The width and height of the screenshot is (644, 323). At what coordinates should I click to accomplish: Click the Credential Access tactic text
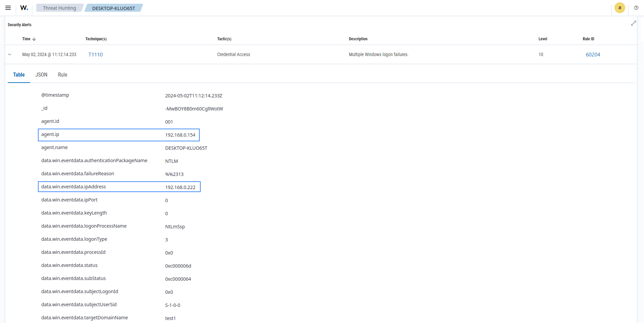pyautogui.click(x=234, y=54)
